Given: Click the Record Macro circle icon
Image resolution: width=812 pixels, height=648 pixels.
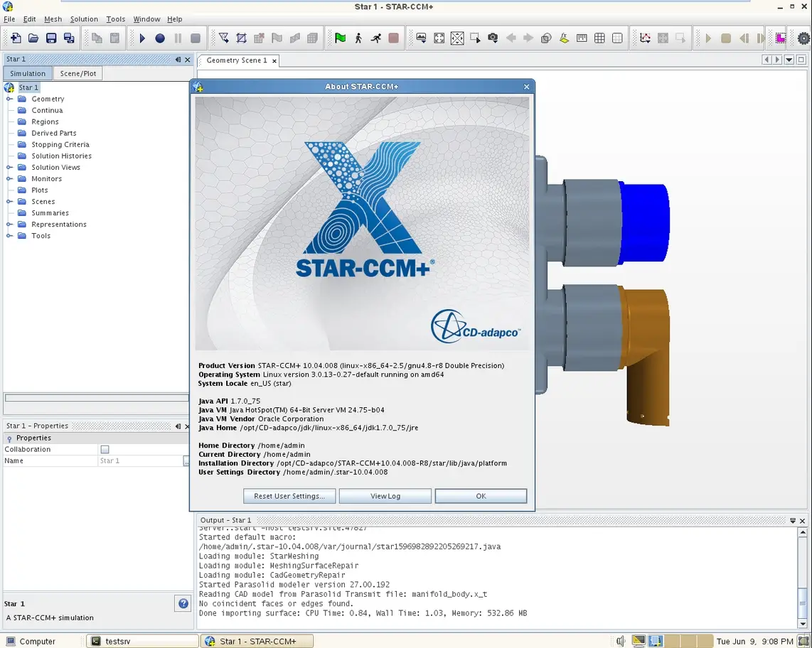Looking at the screenshot, I should coord(160,38).
